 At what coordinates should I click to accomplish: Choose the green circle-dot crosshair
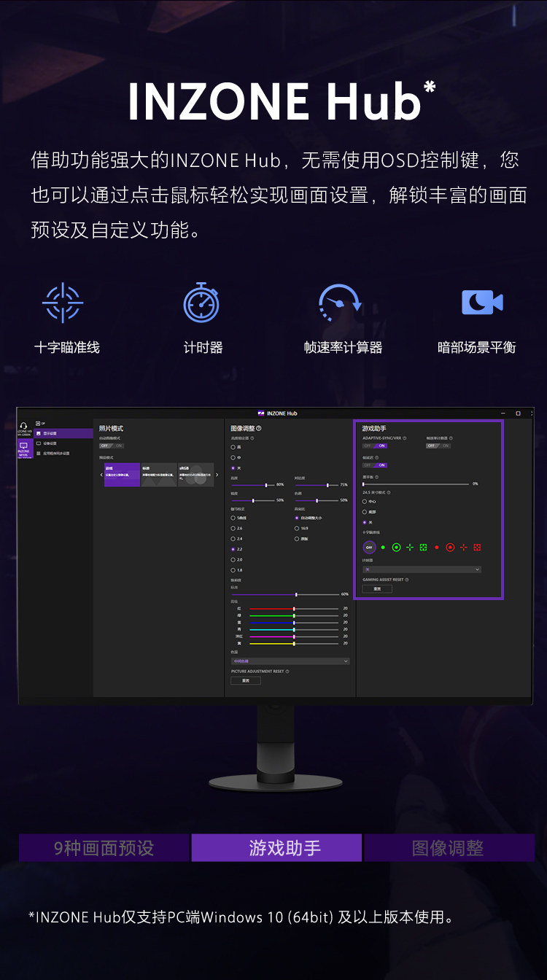[396, 547]
